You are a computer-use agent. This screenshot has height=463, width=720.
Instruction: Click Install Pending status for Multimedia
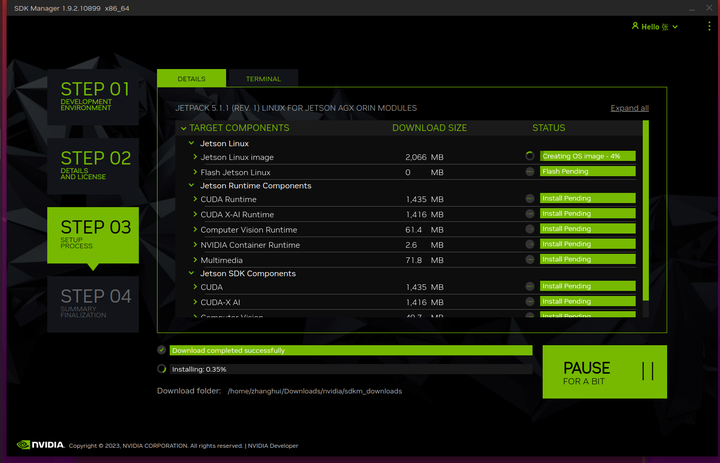(588, 259)
